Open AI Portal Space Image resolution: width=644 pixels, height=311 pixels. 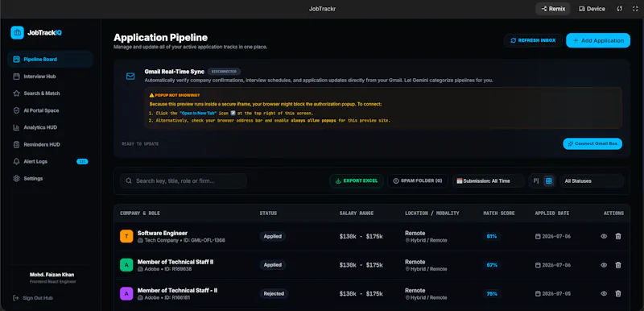(50, 110)
